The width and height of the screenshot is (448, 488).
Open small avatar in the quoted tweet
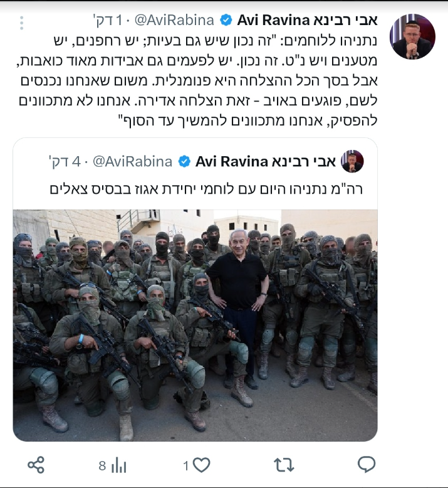click(x=352, y=161)
